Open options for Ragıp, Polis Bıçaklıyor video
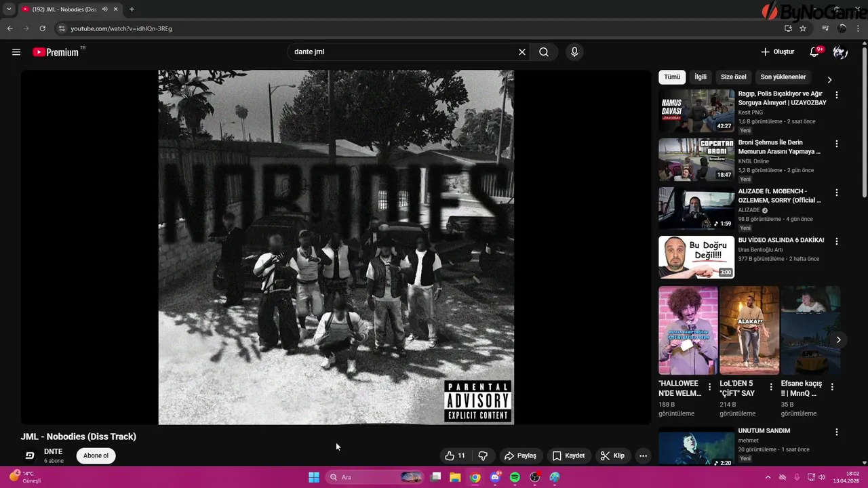 (837, 96)
